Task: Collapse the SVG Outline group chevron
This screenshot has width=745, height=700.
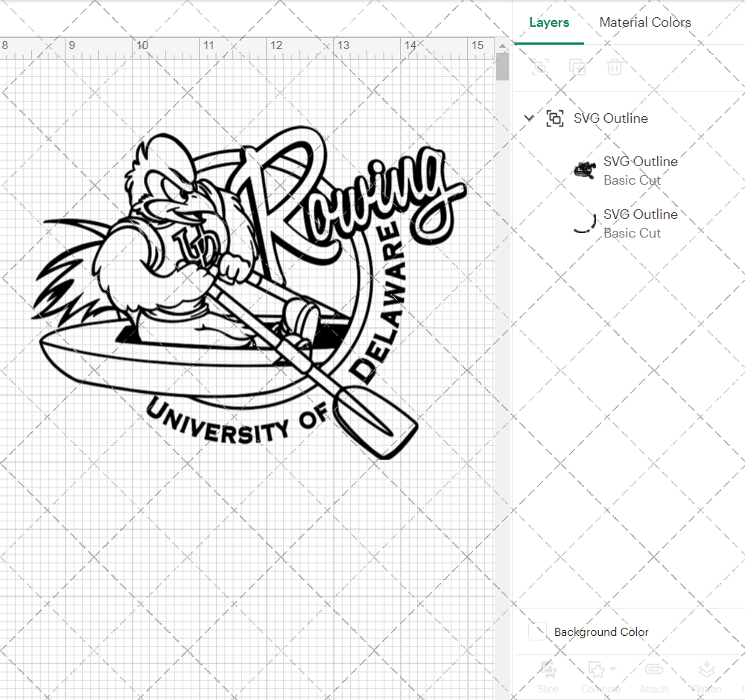Action: click(529, 118)
